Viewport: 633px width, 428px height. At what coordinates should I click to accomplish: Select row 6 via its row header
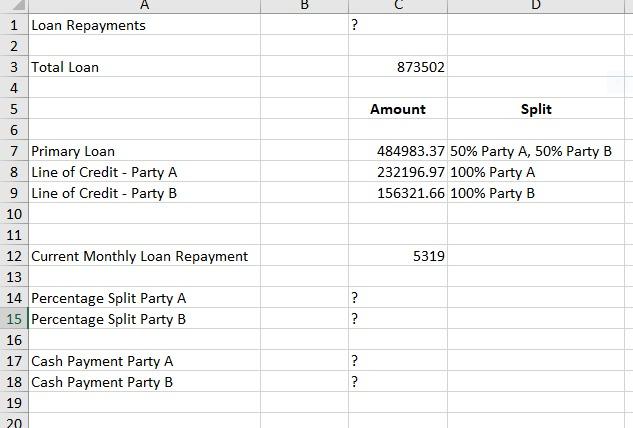[14, 130]
